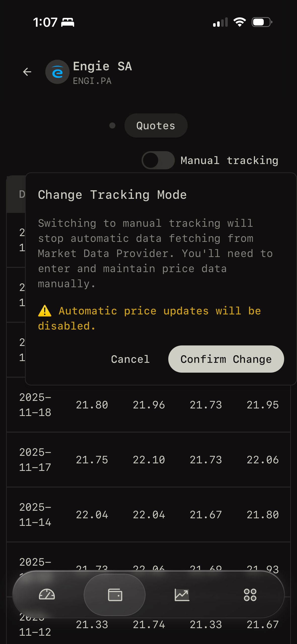
Task: Open the wallet holdings icon
Action: pyautogui.click(x=115, y=595)
